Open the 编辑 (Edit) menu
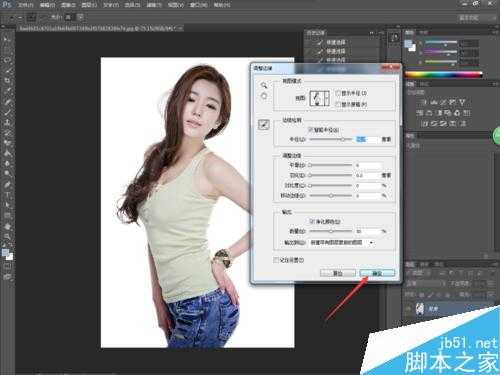 coord(47,5)
